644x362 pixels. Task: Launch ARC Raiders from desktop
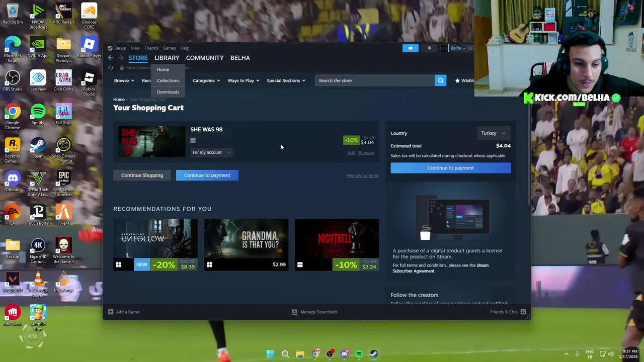[63, 15]
